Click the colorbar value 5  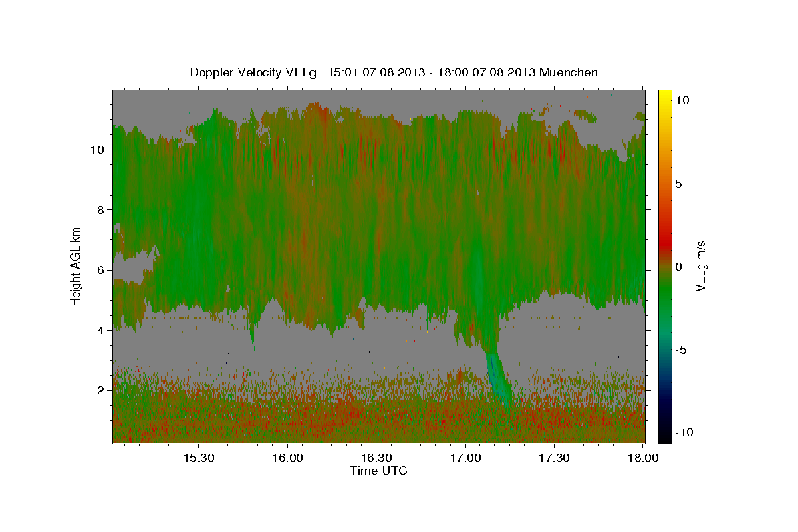[678, 184]
